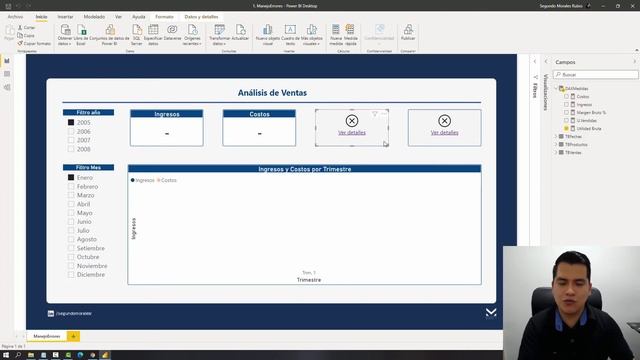Screen dimensions: 640x360
Task: Click Especificar datos icon
Action: pyautogui.click(x=153, y=29)
